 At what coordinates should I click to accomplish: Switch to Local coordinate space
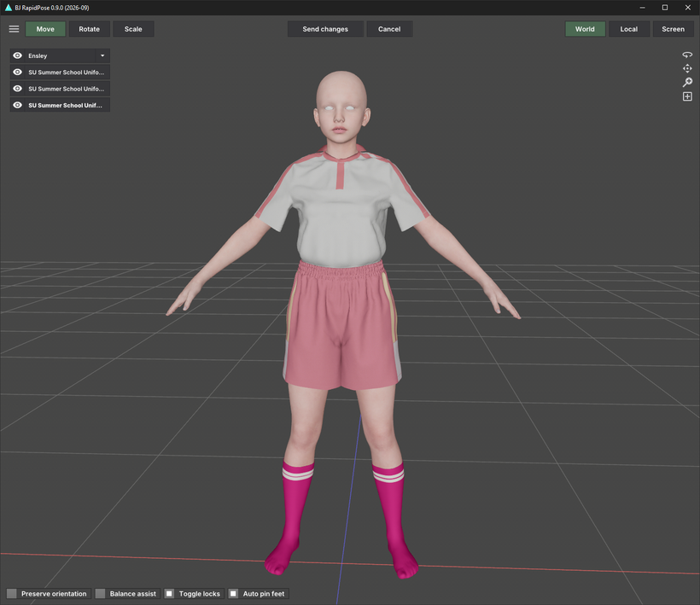628,29
